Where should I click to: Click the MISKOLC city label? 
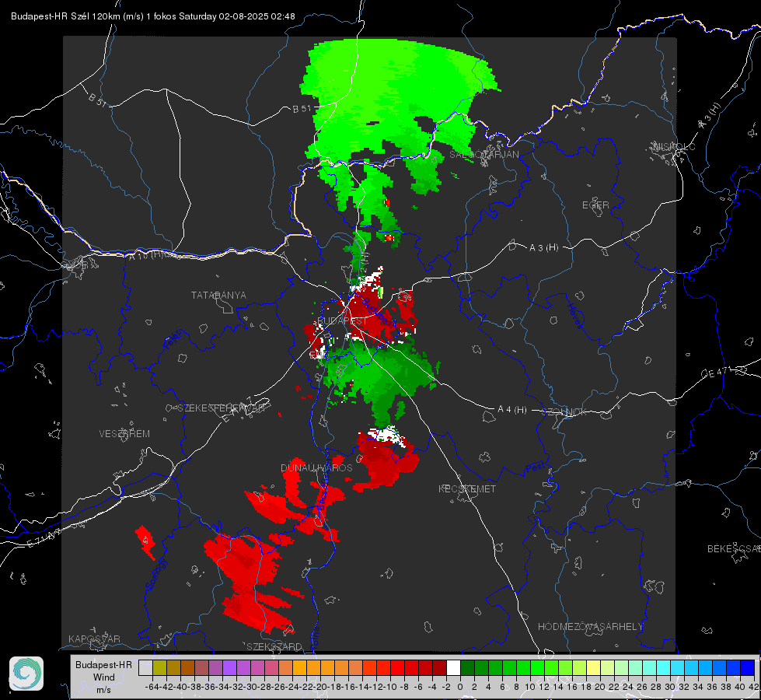pos(674,146)
